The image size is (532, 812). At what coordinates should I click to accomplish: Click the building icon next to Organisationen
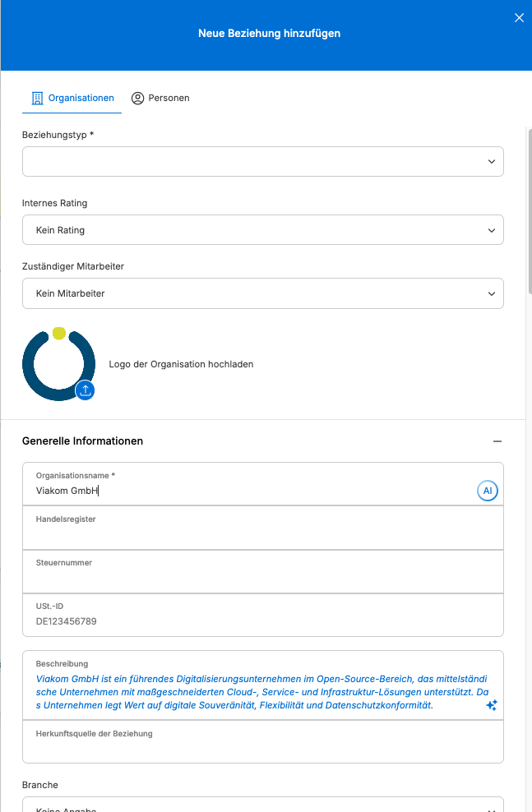tap(37, 99)
